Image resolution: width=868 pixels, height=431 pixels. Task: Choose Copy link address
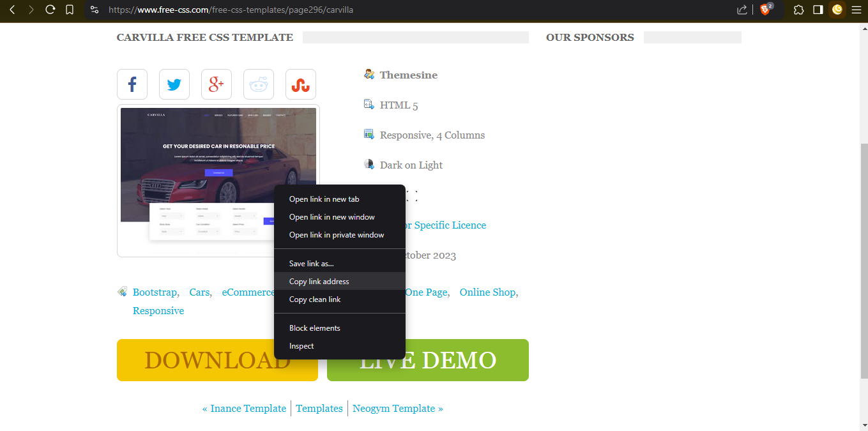319,282
